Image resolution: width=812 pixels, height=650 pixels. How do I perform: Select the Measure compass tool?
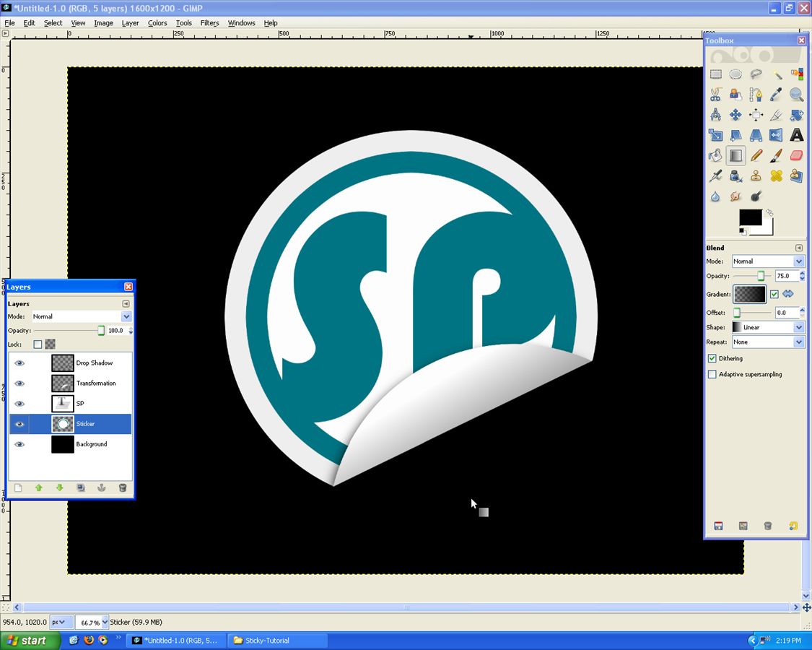(716, 115)
